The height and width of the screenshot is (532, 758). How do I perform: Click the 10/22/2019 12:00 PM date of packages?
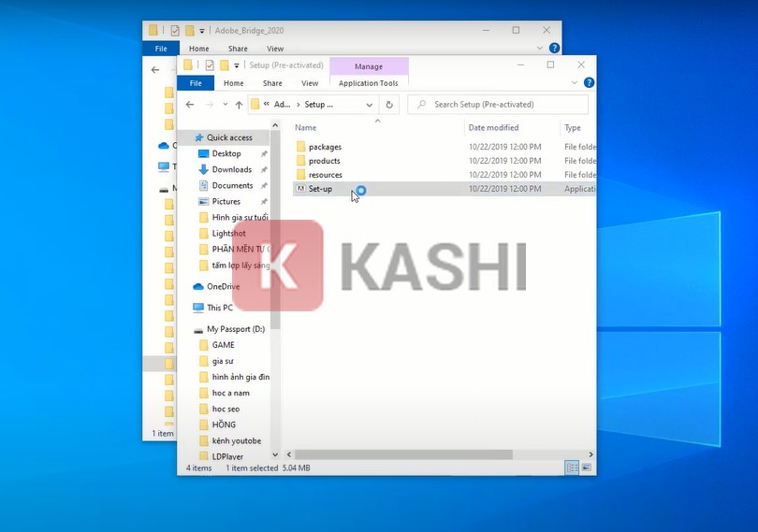(504, 147)
